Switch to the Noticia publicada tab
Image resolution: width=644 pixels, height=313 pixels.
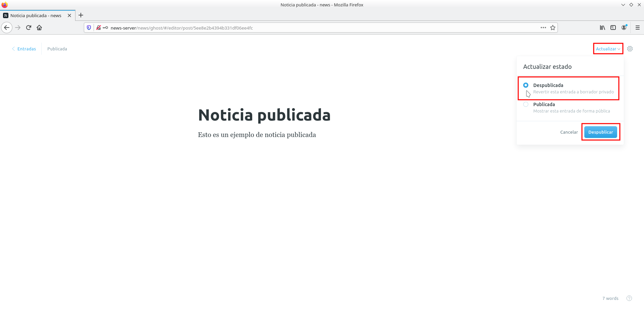pyautogui.click(x=36, y=15)
